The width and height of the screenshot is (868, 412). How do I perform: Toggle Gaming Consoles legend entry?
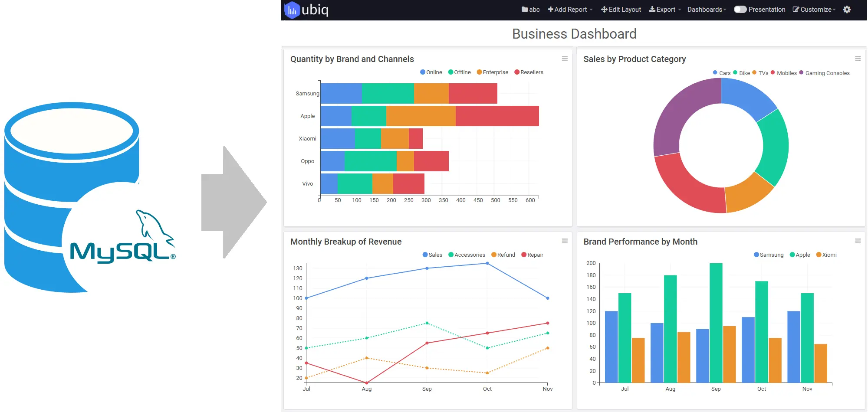click(x=824, y=73)
